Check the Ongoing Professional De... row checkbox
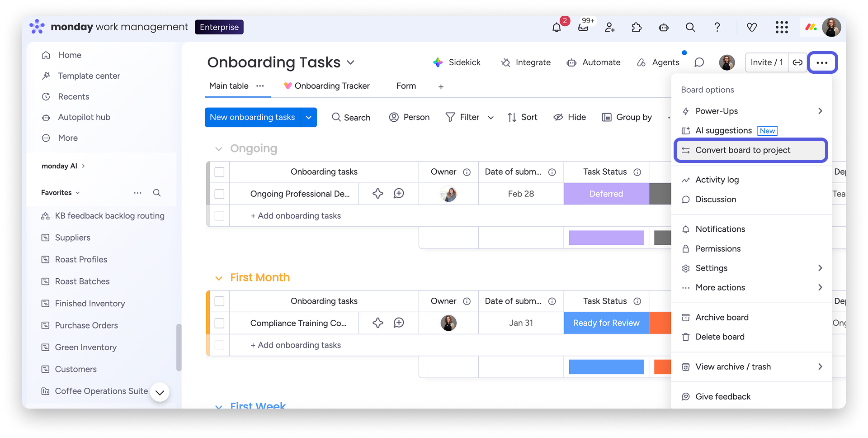 [x=219, y=194]
